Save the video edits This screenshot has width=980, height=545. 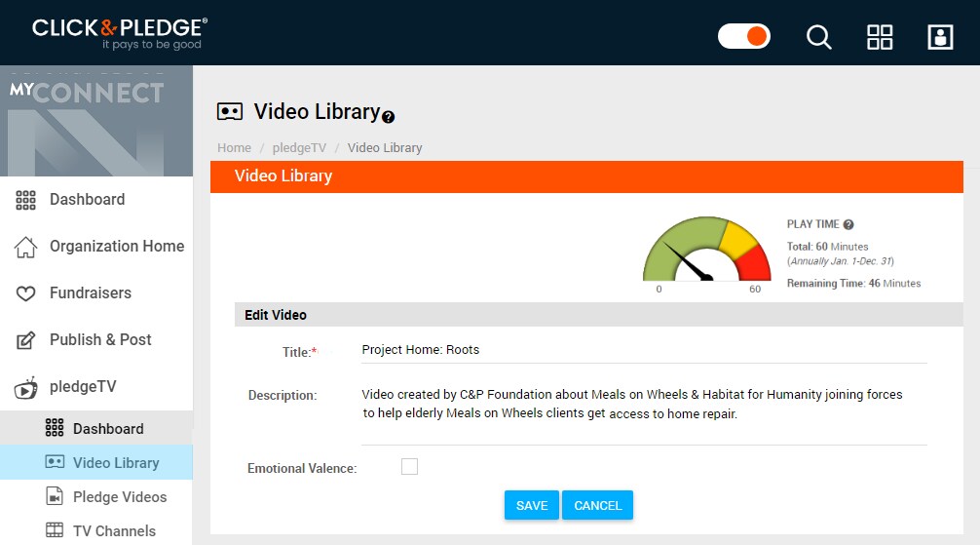(x=531, y=506)
